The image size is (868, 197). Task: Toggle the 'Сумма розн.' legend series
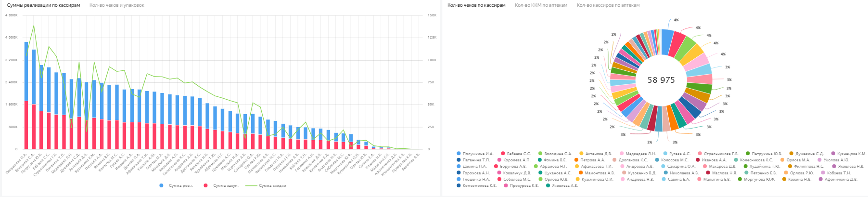click(180, 185)
